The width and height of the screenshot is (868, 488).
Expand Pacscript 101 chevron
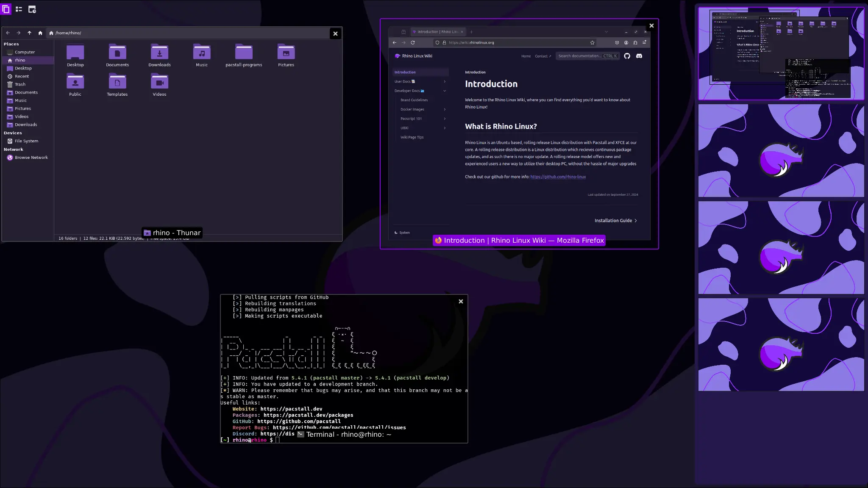click(x=445, y=119)
